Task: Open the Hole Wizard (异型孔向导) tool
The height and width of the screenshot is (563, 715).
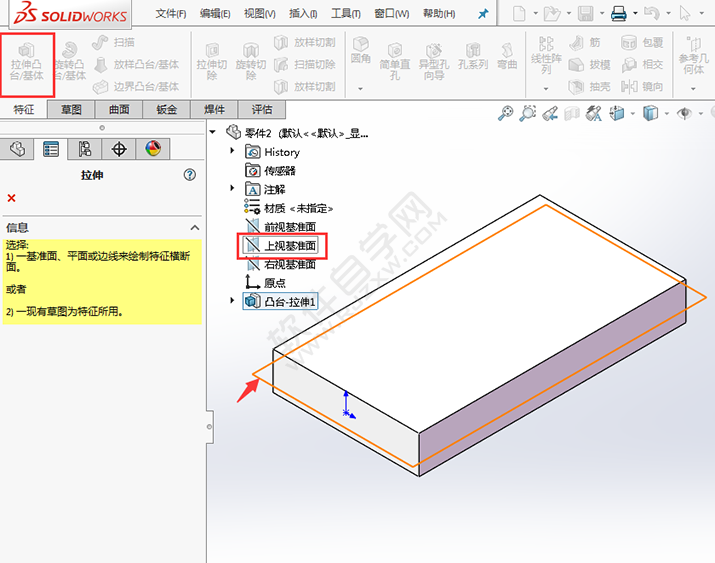Action: [x=434, y=62]
